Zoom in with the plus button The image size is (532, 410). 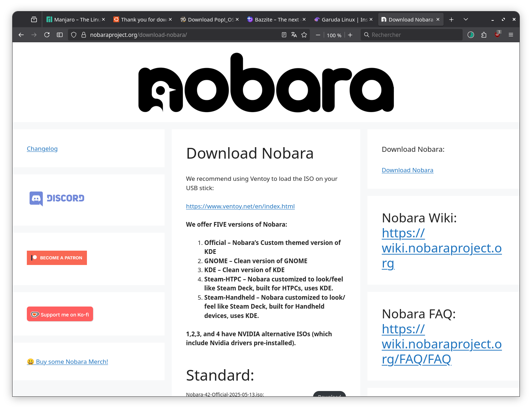(x=350, y=35)
